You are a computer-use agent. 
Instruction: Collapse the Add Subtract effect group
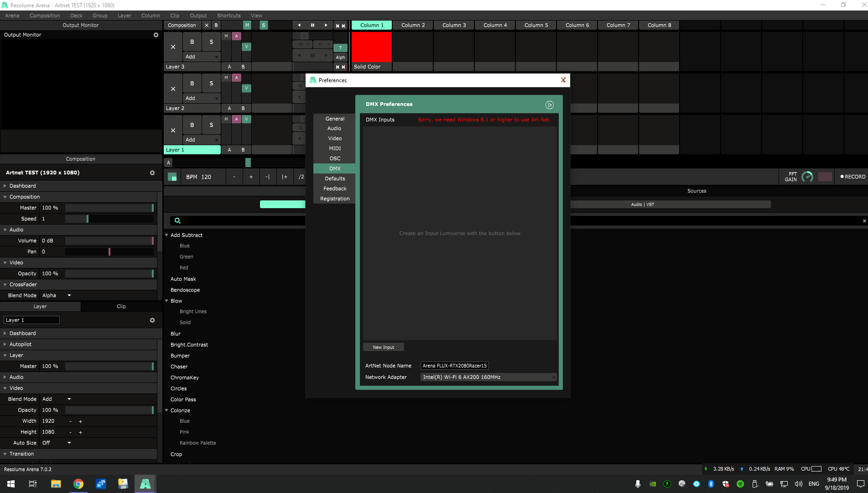(167, 235)
